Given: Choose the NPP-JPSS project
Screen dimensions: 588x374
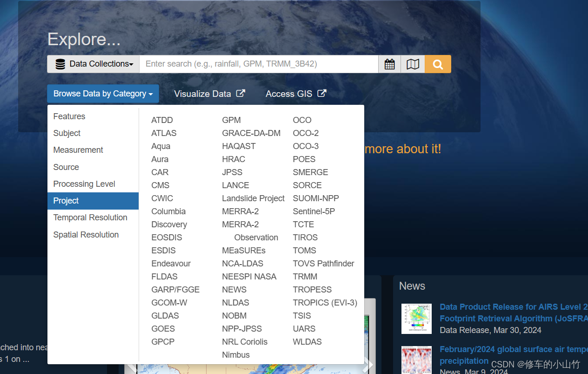Looking at the screenshot, I should pyautogui.click(x=242, y=329).
